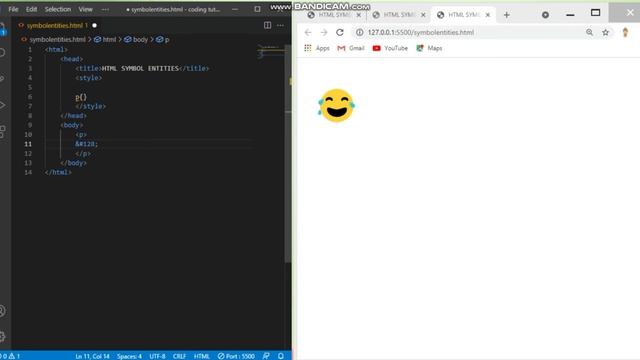Open the File menu in VS Code
This screenshot has width=640, height=360.
click(13, 9)
